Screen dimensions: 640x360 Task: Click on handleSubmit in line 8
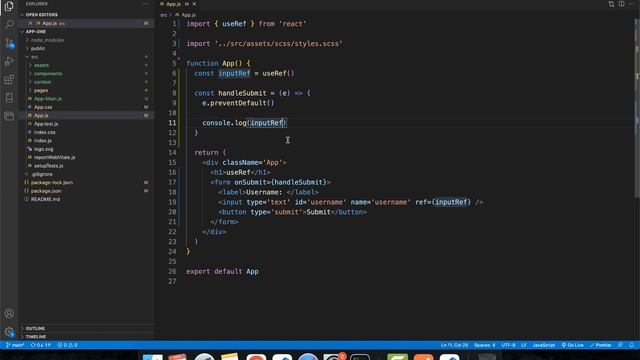[242, 93]
